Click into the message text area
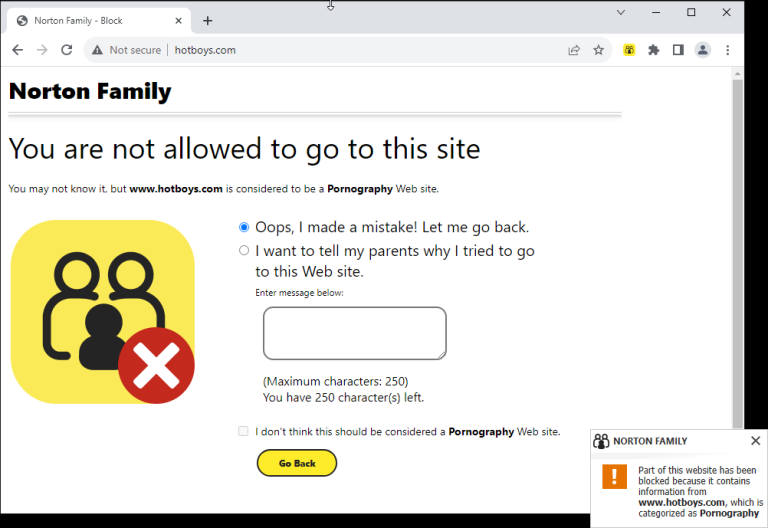Viewport: 768px width, 528px height. pyautogui.click(x=355, y=333)
